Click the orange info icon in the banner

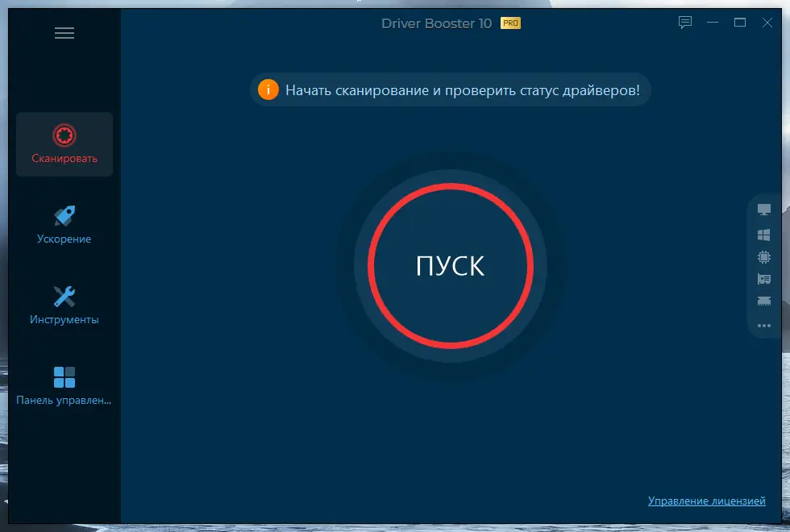[268, 90]
